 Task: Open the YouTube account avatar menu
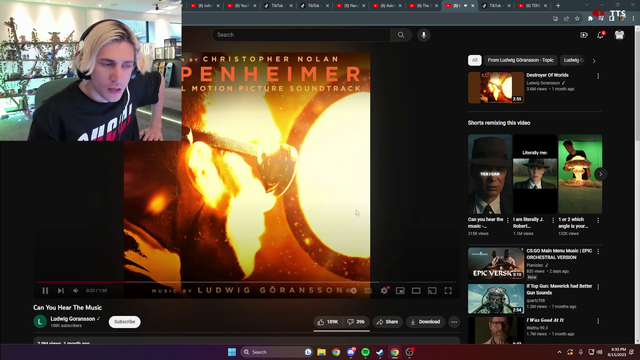pos(620,35)
